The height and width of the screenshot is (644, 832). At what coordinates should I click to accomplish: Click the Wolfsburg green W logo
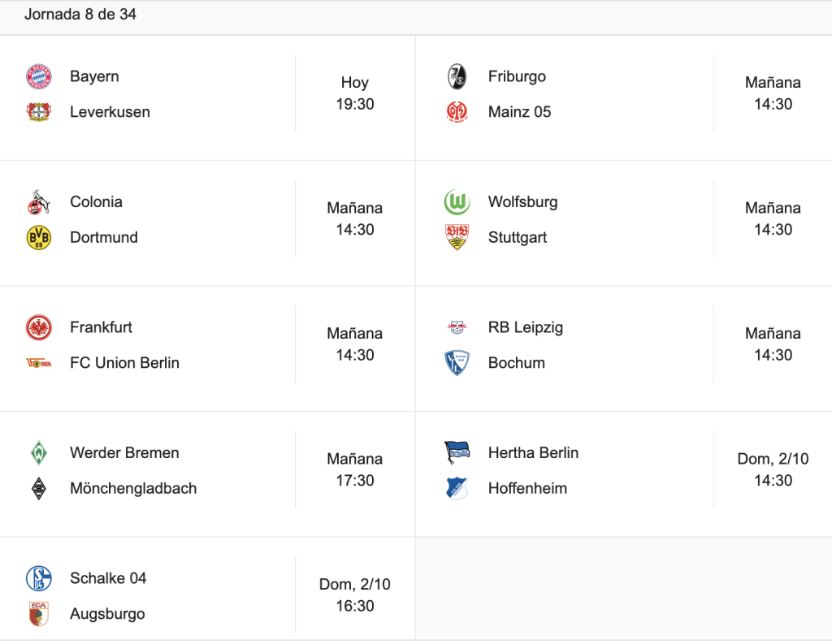(457, 201)
